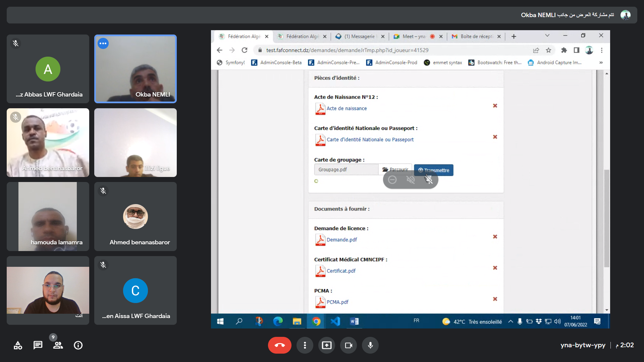Toggle the microphone button
Viewport: 644px width, 362px height.
(x=370, y=345)
